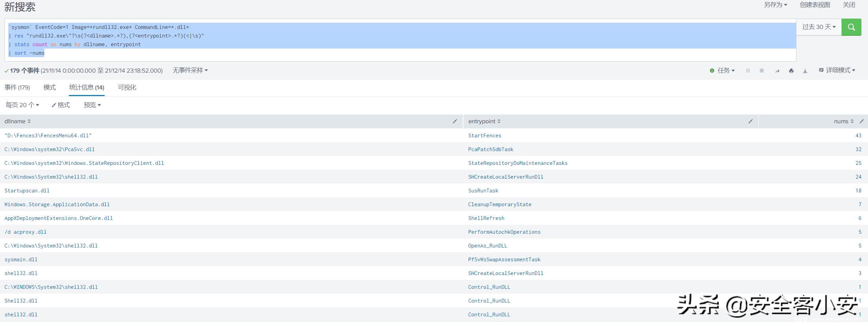Stop the search job
Image resolution: width=868 pixels, height=326 pixels.
click(x=762, y=71)
